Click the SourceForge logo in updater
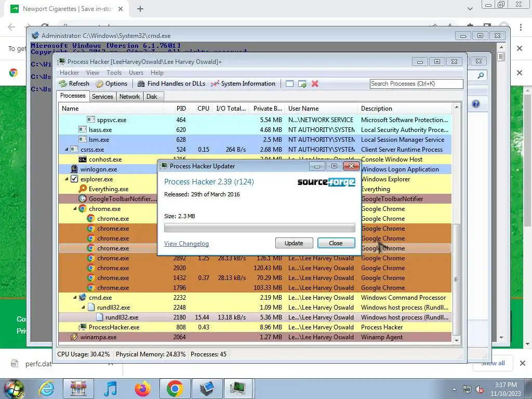 tap(326, 182)
